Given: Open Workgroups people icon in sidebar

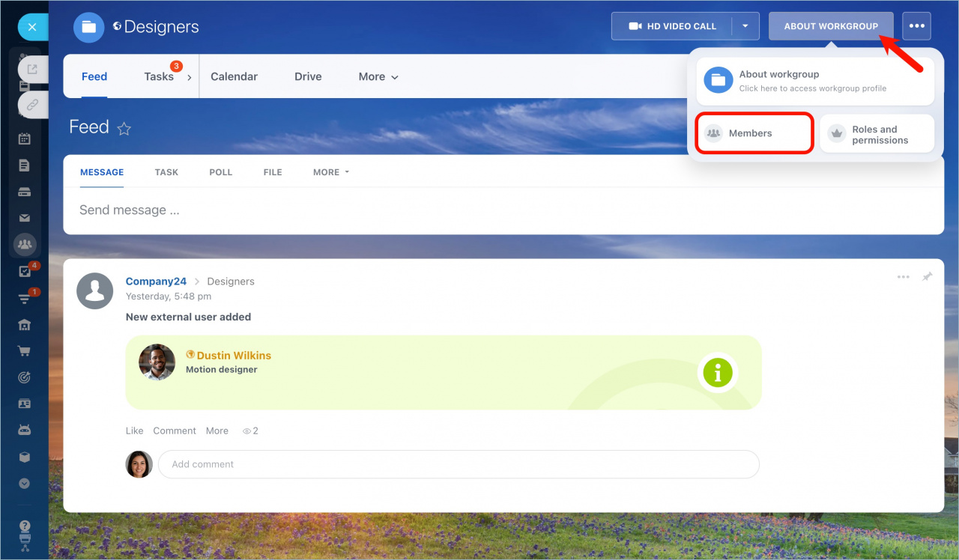Looking at the screenshot, I should pyautogui.click(x=25, y=244).
